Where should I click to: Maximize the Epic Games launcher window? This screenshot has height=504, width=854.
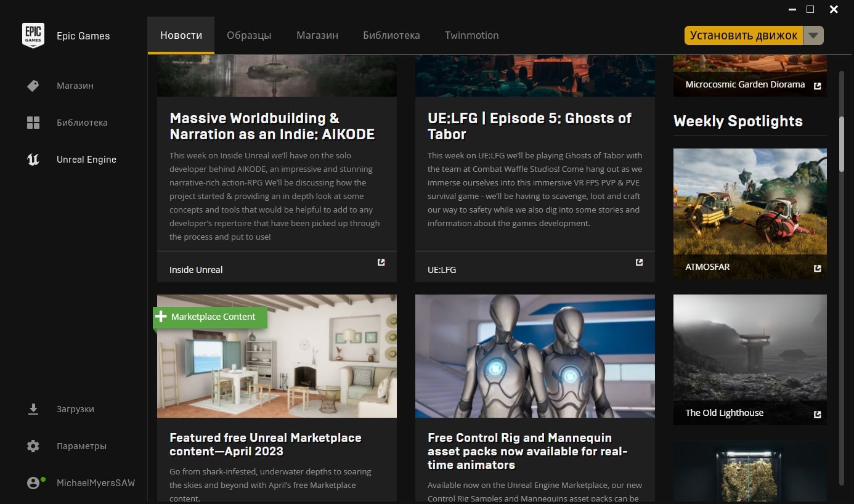click(810, 9)
